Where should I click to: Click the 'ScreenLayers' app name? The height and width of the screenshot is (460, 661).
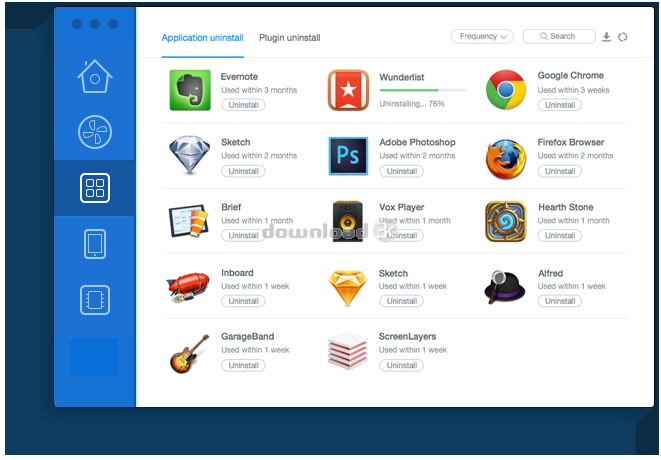pyautogui.click(x=407, y=336)
